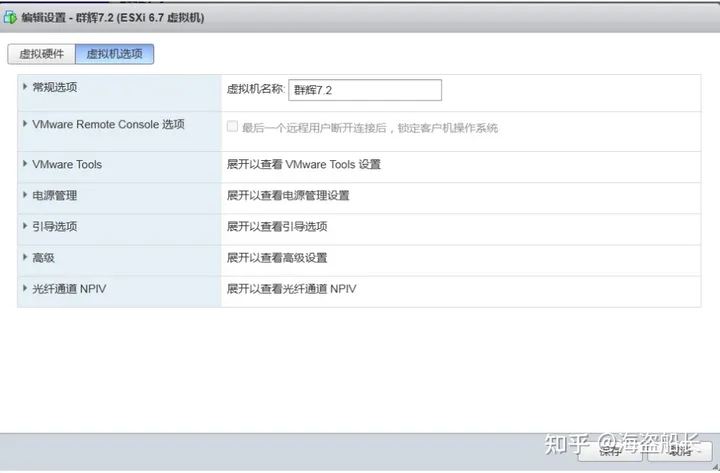Select the 虚拟机选项 tab

[114, 54]
